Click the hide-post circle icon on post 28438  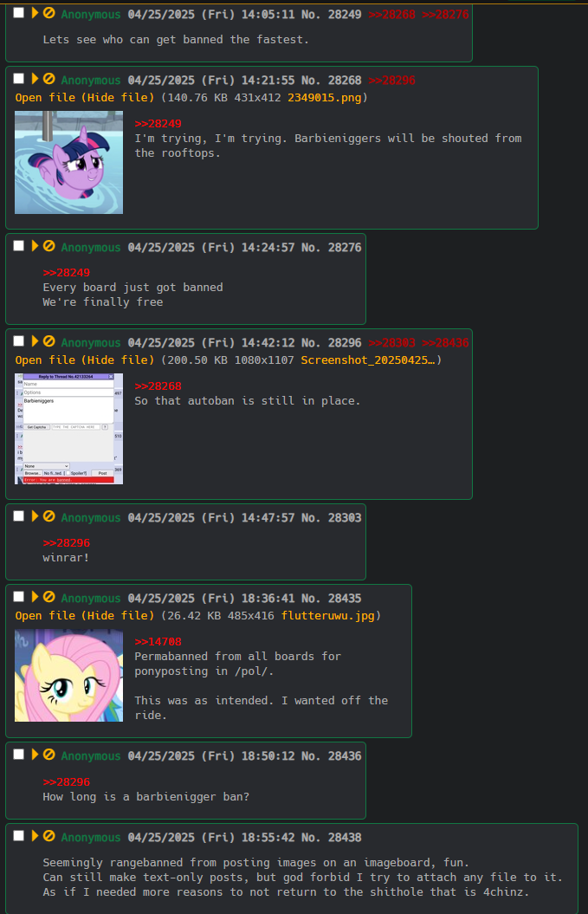click(x=49, y=836)
